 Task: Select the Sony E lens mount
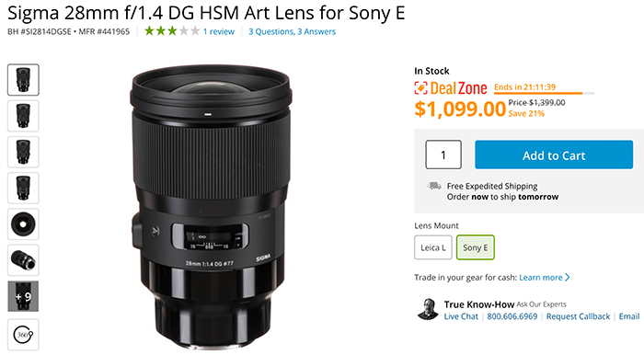[476, 247]
